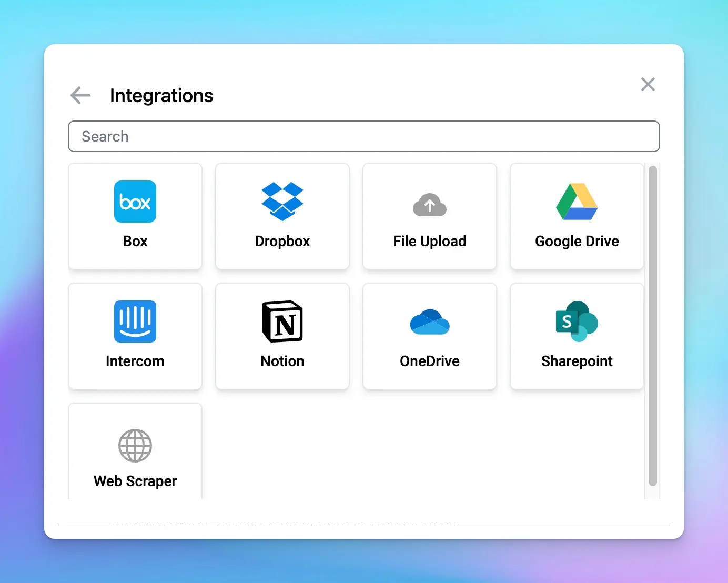Close the Integrations dialog
Screen dimensions: 728x583
(x=648, y=84)
